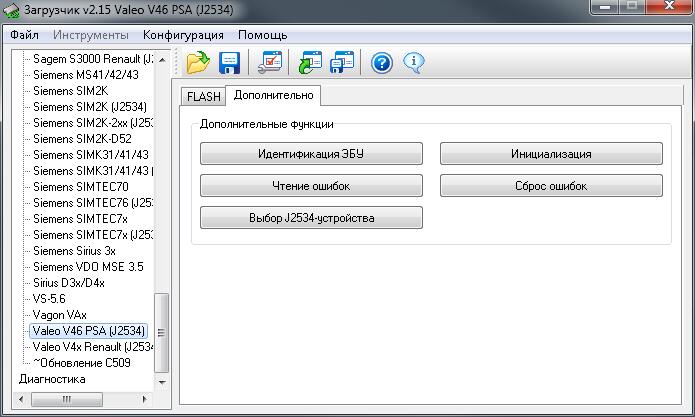Select Siemens Sirius 3x entry
Image resolution: width=695 pixels, height=417 pixels.
point(74,250)
